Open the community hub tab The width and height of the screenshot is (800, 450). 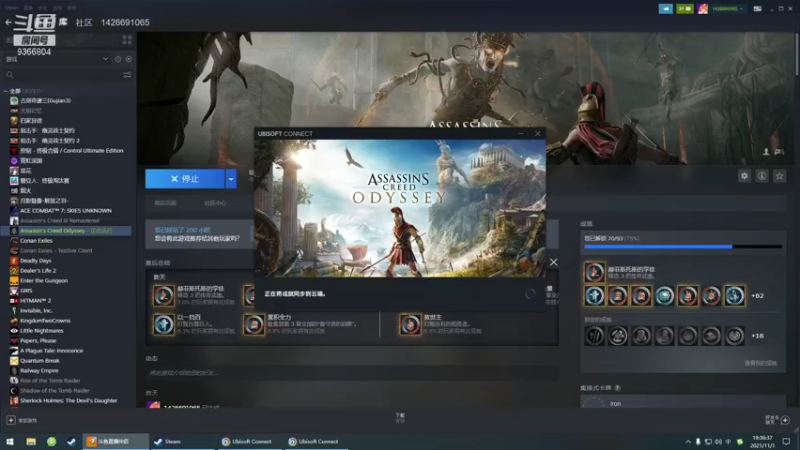pyautogui.click(x=215, y=203)
